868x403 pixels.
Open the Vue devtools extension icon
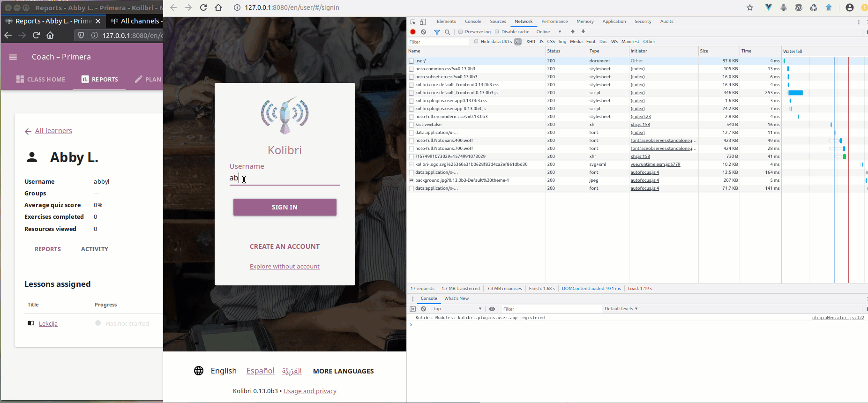click(x=769, y=7)
